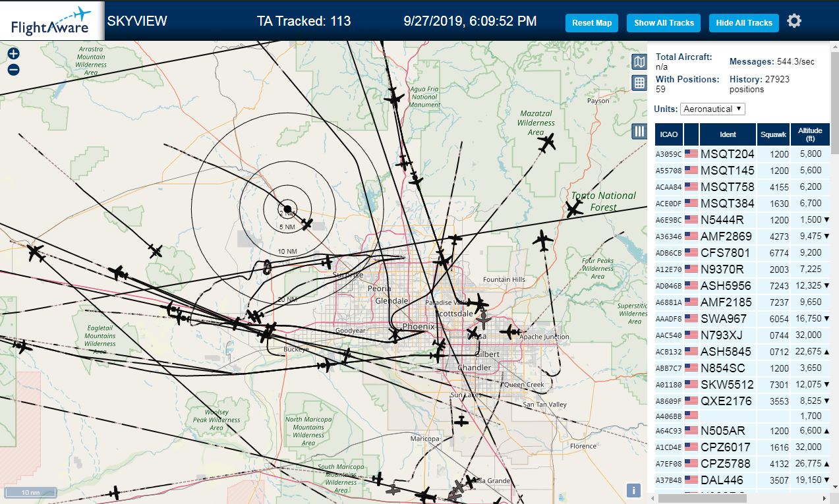The image size is (839, 504).
Task: Sort table by Squawk column header
Action: 773,134
